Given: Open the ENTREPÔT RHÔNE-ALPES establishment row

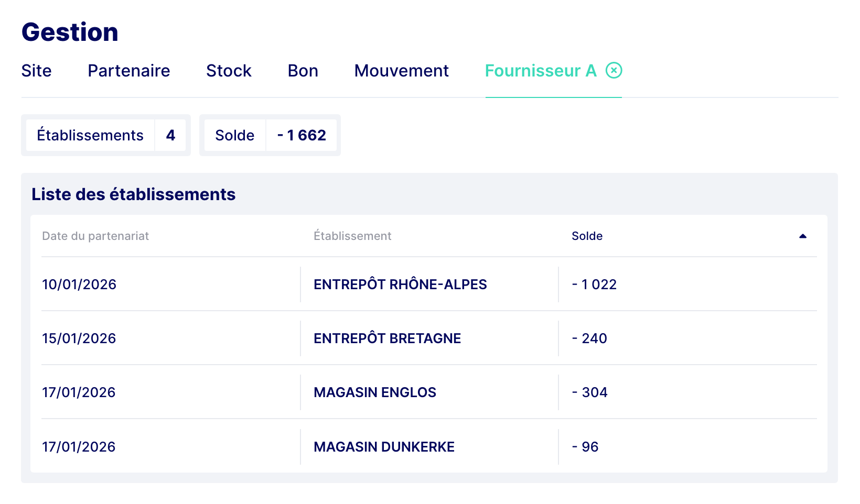Looking at the screenshot, I should pyautogui.click(x=429, y=284).
